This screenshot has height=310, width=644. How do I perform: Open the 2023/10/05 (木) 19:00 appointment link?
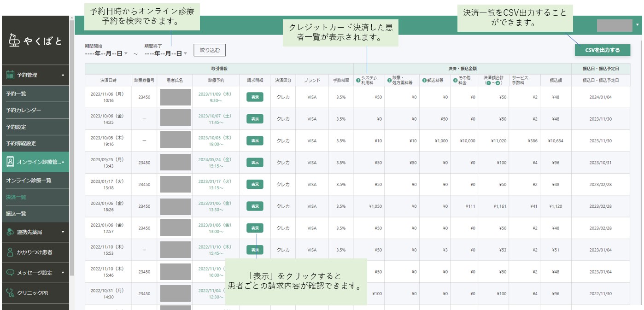click(x=216, y=140)
